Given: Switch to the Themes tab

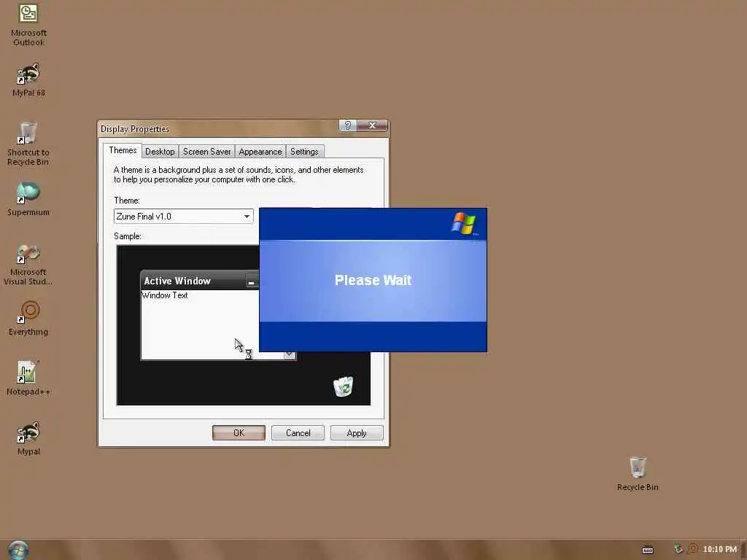Looking at the screenshot, I should 123,150.
